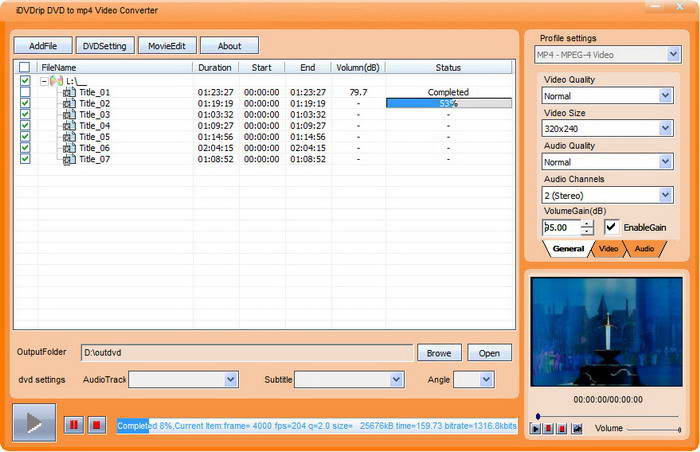Screen dimensions: 700x452
Task: Uncheck the Title_07 checkbox
Action: [25, 159]
